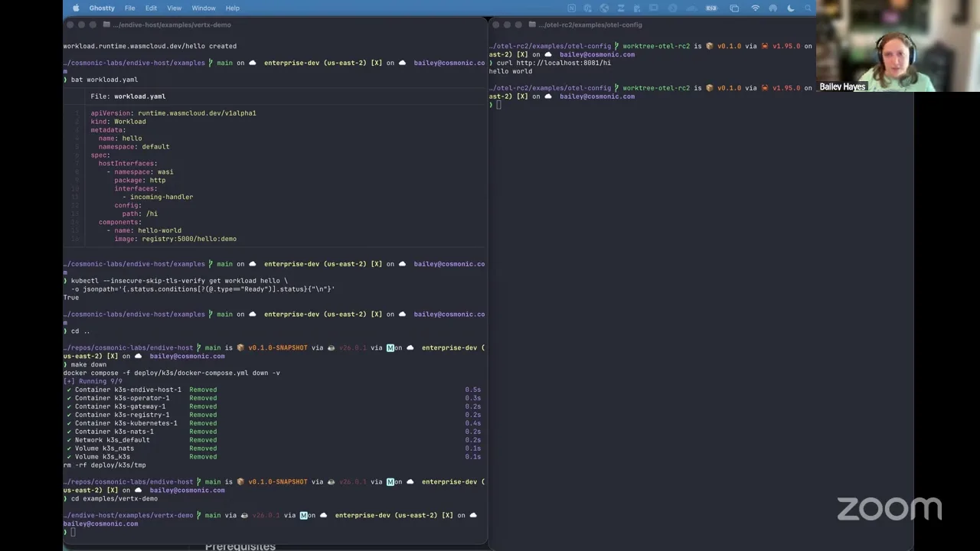980x551 pixels.
Task: Open the View menu
Action: (x=175, y=8)
